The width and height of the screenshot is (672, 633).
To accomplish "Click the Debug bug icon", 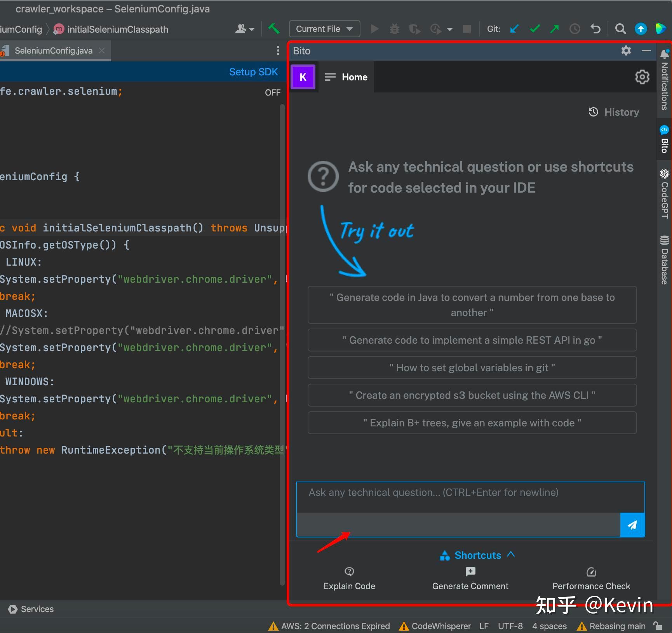I will [395, 29].
